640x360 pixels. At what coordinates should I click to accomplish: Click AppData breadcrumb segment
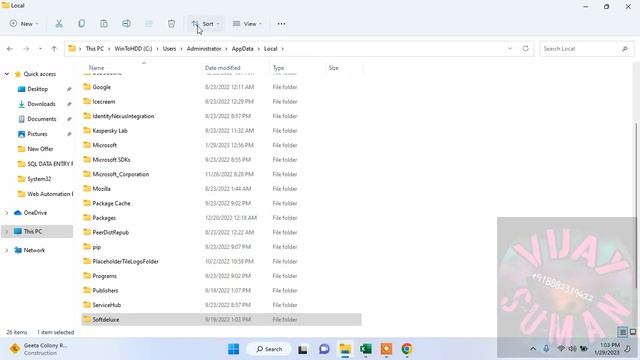click(x=242, y=49)
